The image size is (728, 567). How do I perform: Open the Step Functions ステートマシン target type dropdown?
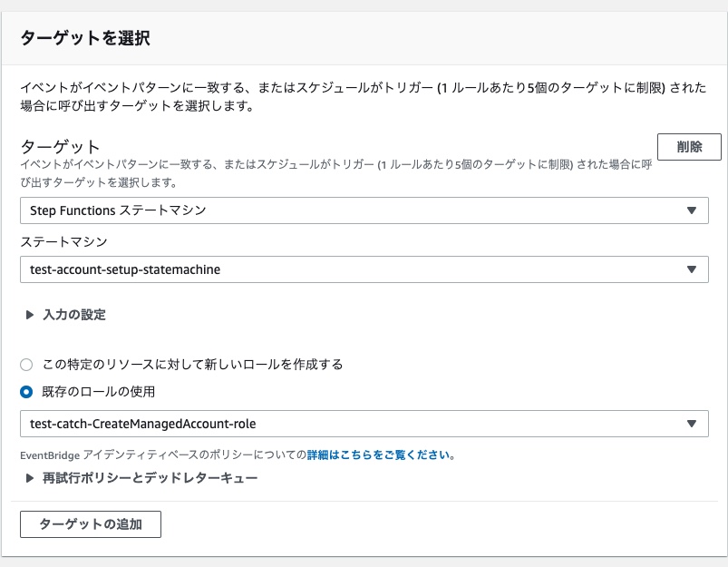click(363, 210)
